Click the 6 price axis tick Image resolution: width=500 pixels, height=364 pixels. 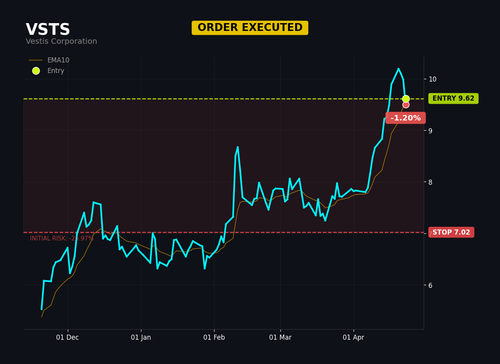click(x=430, y=285)
